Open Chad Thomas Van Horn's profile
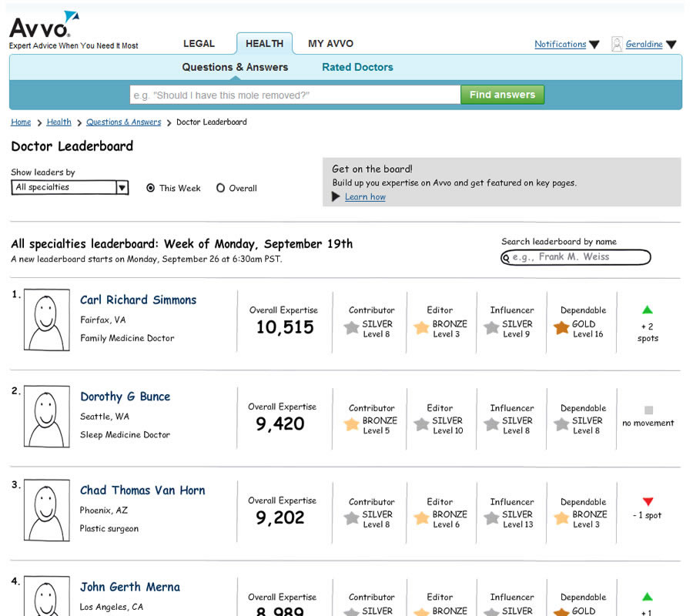Screen dimensions: 693x616 142,490
